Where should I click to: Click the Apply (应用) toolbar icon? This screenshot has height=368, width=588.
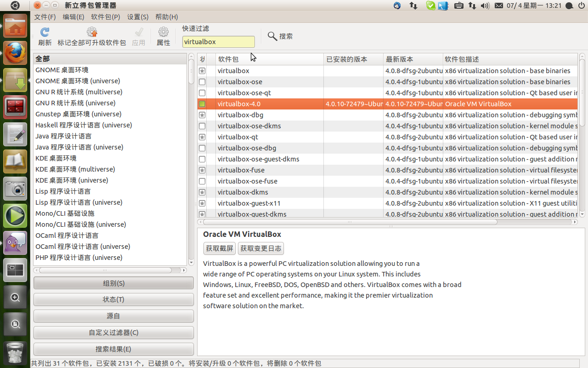138,32
